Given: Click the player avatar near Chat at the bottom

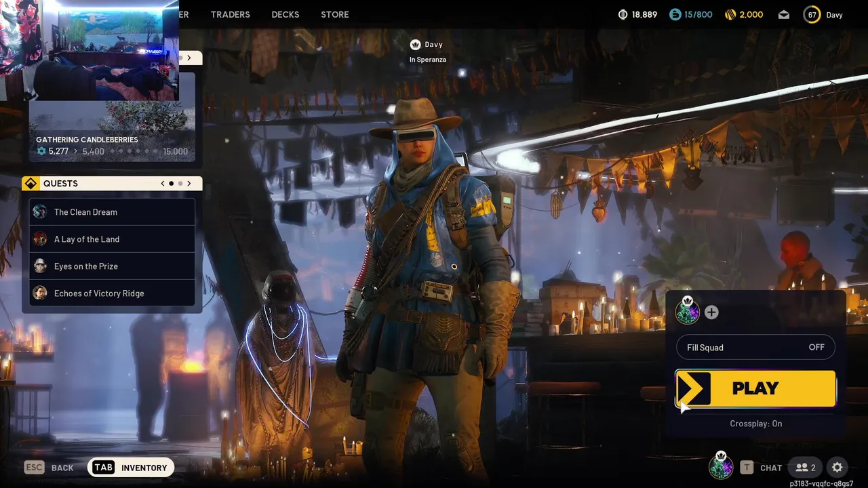Looking at the screenshot, I should (721, 467).
